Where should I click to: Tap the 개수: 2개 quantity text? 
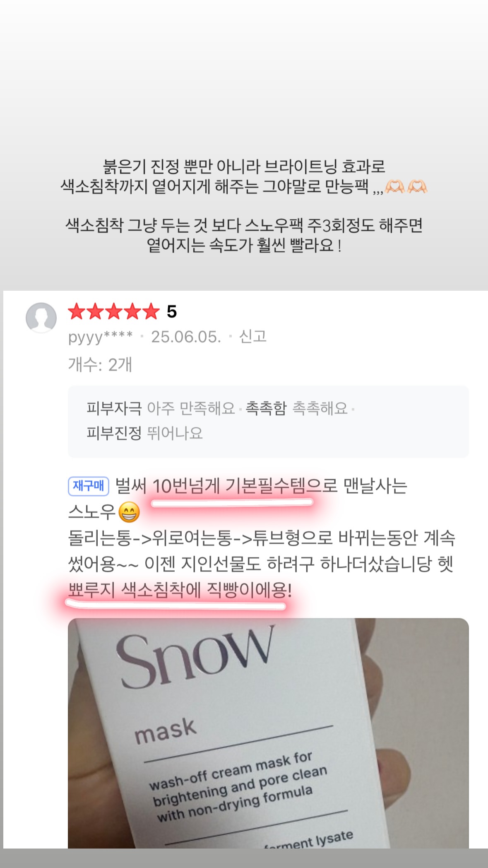click(100, 364)
